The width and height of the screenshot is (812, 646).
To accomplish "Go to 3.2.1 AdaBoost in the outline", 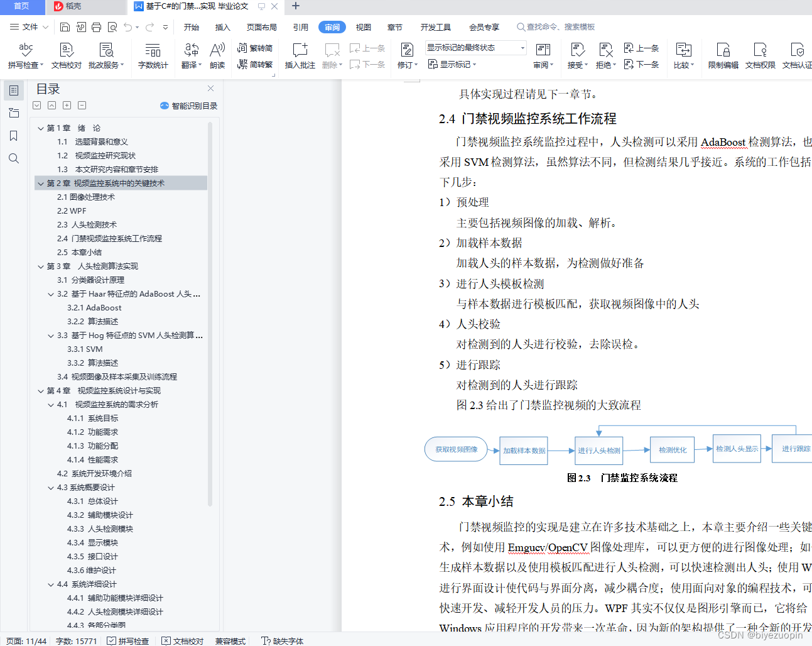I will pyautogui.click(x=94, y=308).
